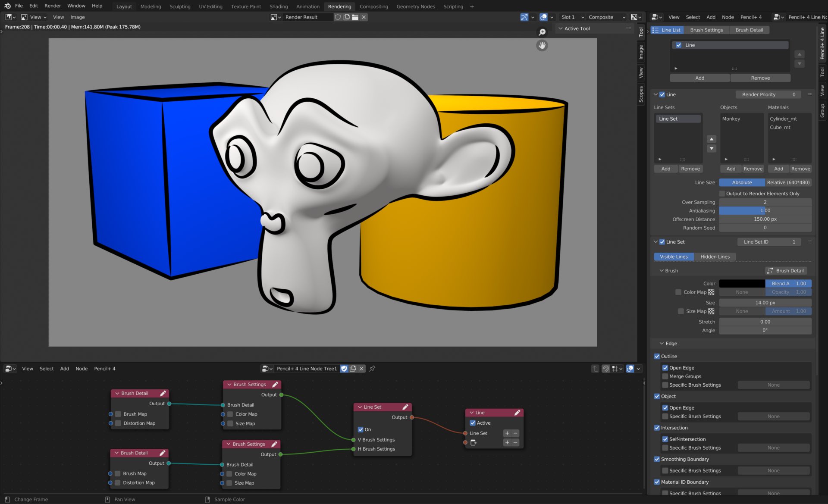Screen dimensions: 828x504
Task: Uncheck Active on the Line node
Action: coord(473,423)
